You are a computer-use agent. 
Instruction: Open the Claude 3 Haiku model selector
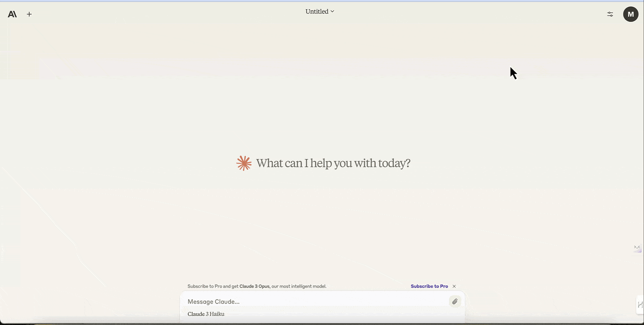point(206,314)
